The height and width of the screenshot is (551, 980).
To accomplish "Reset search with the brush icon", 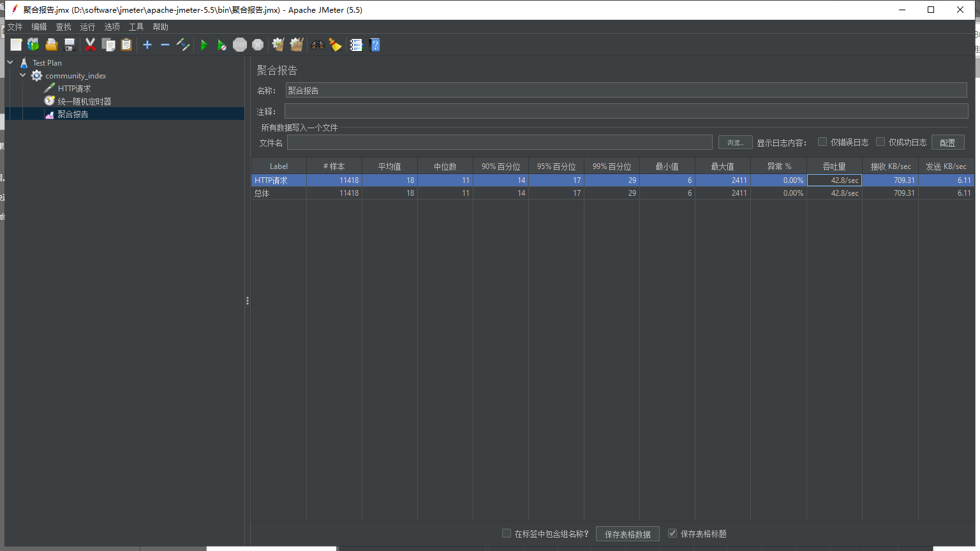I will click(335, 45).
